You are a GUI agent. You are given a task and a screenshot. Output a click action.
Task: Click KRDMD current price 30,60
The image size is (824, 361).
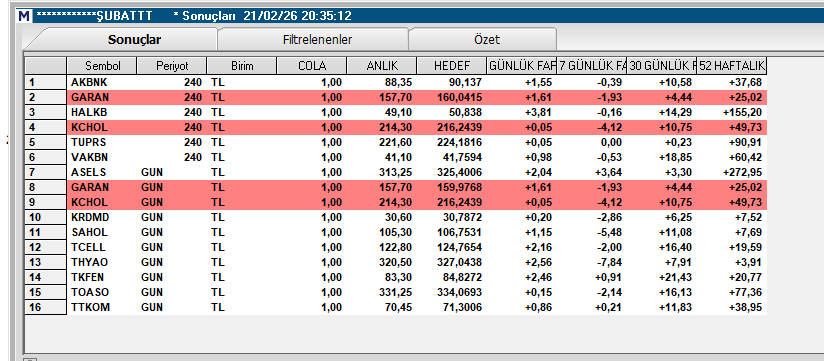pyautogui.click(x=399, y=218)
